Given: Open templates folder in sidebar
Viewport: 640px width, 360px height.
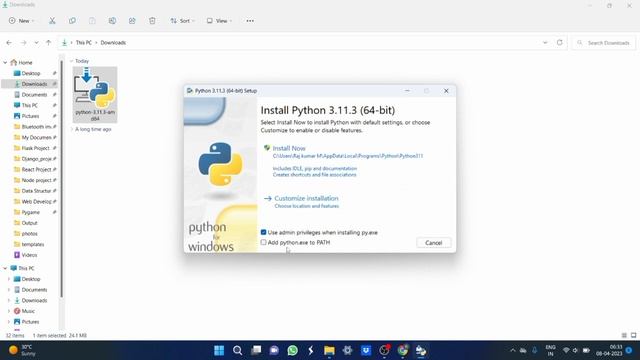Looking at the screenshot, I should coord(32,244).
